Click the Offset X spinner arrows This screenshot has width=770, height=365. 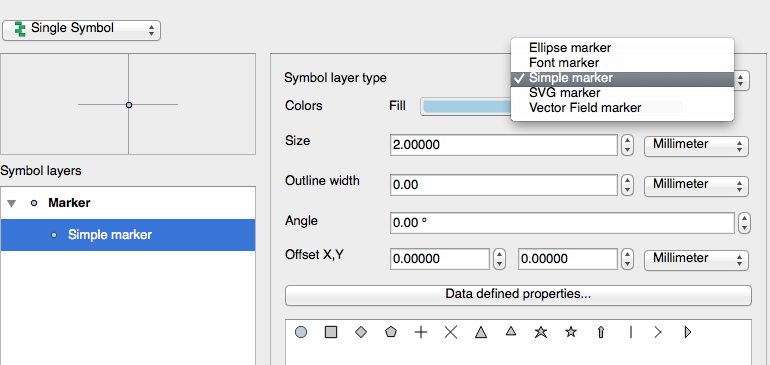coord(499,259)
